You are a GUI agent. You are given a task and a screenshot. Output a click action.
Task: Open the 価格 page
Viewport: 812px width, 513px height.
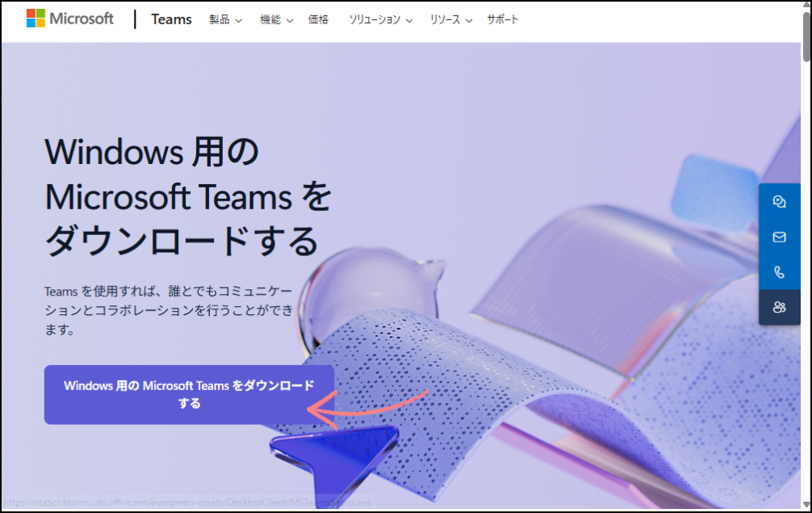click(x=318, y=19)
